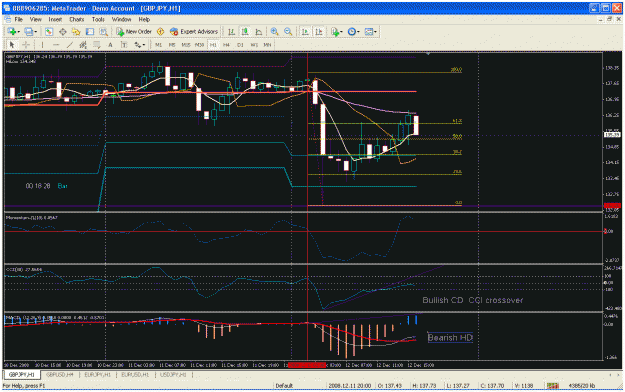This screenshot has width=625, height=392.
Task: Select the 'Bearish HD' label on chart
Action: (x=450, y=338)
